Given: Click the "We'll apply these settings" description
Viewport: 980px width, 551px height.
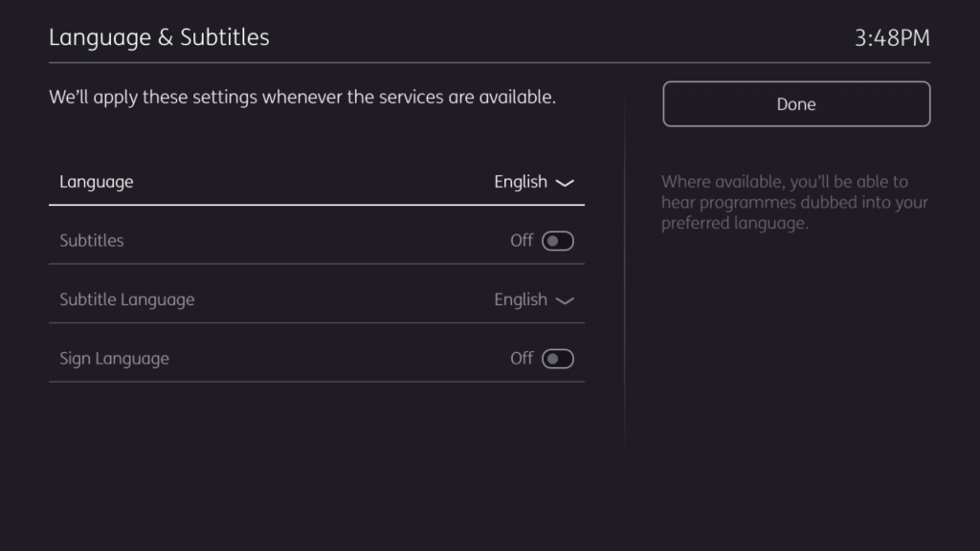Looking at the screenshot, I should tap(302, 98).
